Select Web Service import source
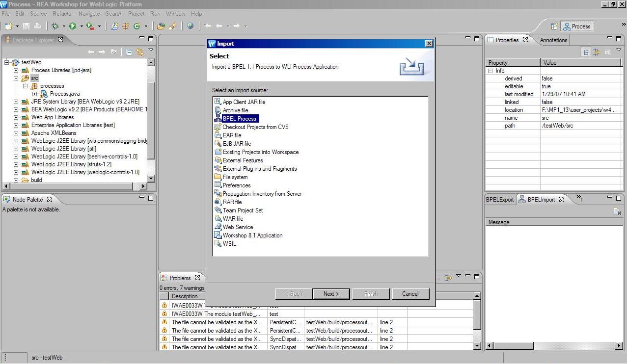This screenshot has height=364, width=627. coord(238,227)
